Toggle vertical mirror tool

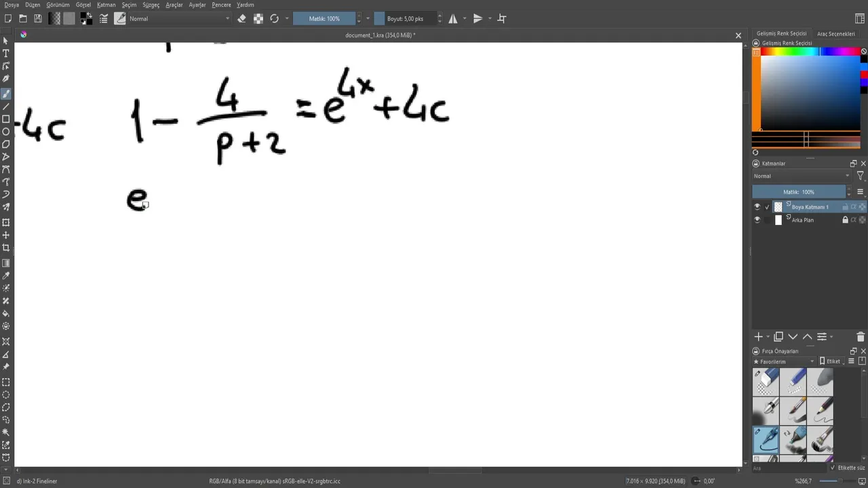tap(477, 18)
